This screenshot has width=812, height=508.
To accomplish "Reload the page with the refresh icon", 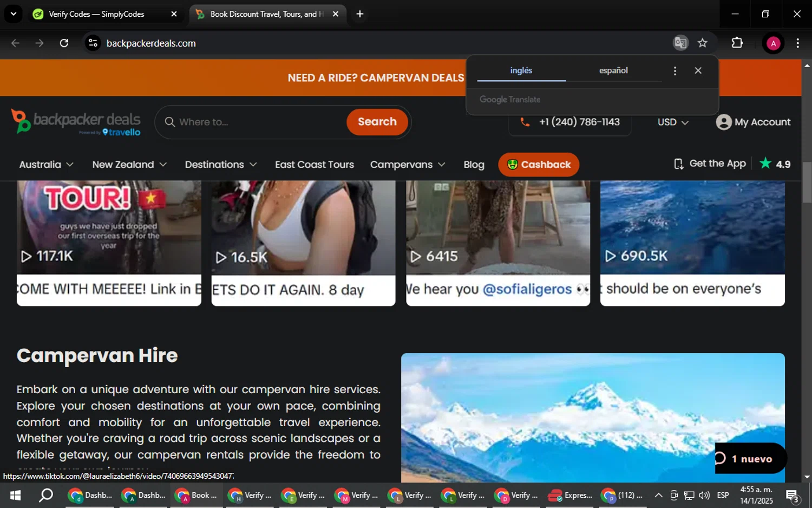I will [64, 43].
